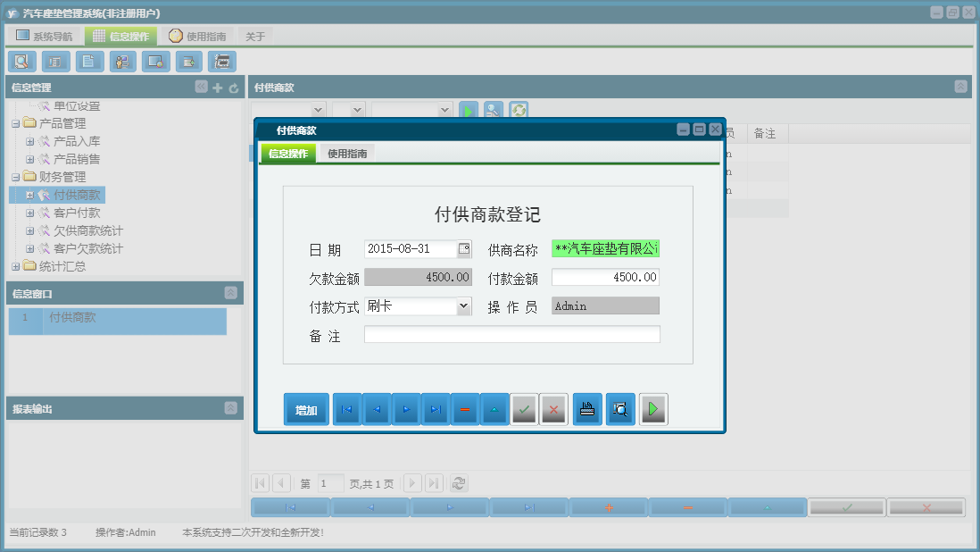Click the green run query icon behind the dialog

pos(468,110)
